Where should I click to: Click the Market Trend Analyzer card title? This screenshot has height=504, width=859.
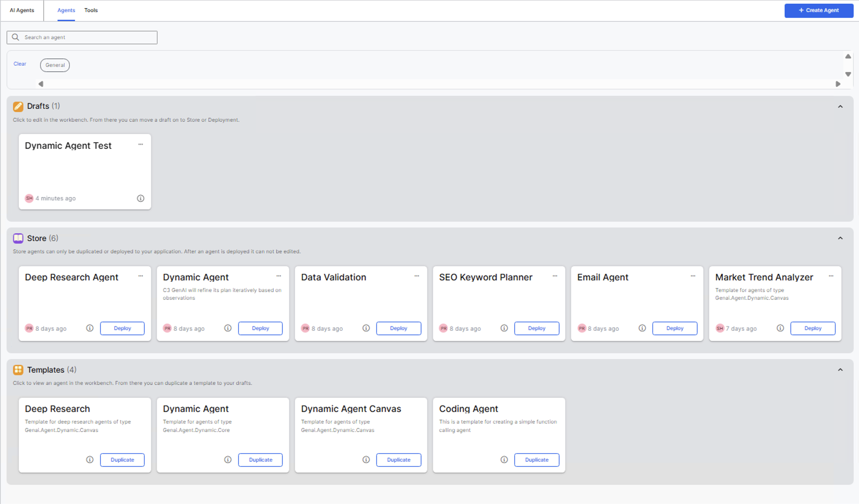pos(764,277)
